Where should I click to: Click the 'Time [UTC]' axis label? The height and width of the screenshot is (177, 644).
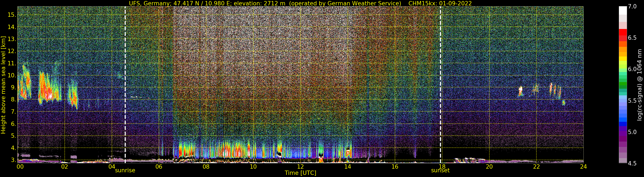point(300,173)
